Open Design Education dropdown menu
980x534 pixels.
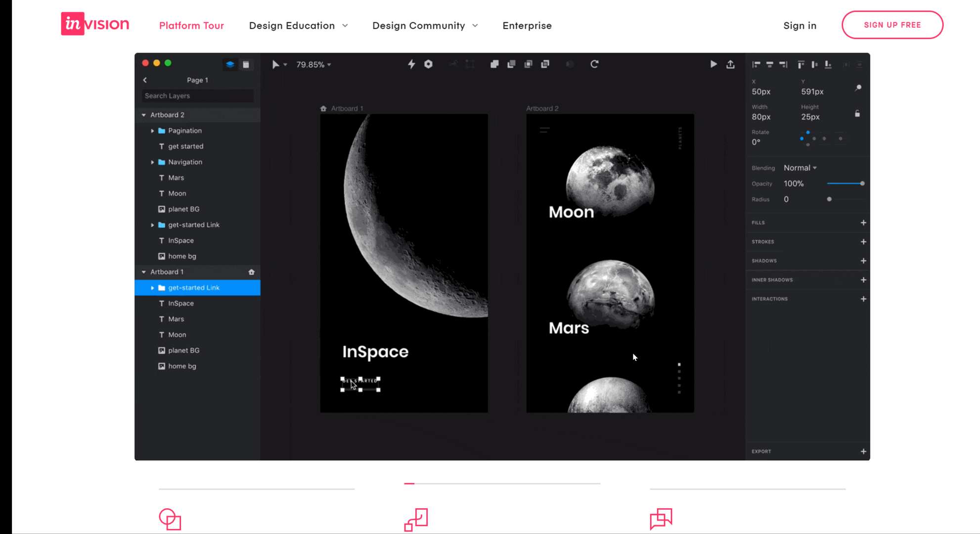[298, 25]
